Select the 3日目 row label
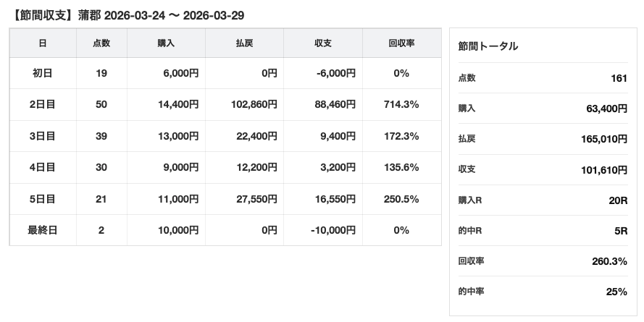 pos(43,136)
